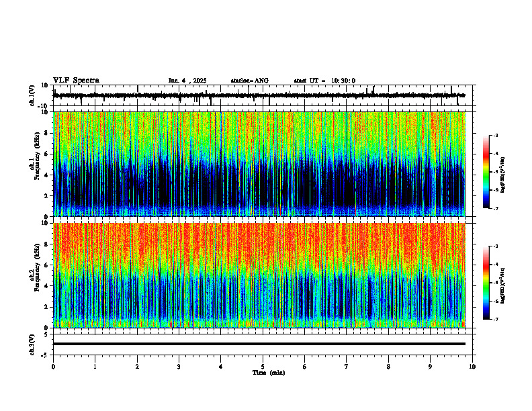Click the ch.1 "Frequency (kHz)" axis label
532x411 pixels.
pos(37,156)
